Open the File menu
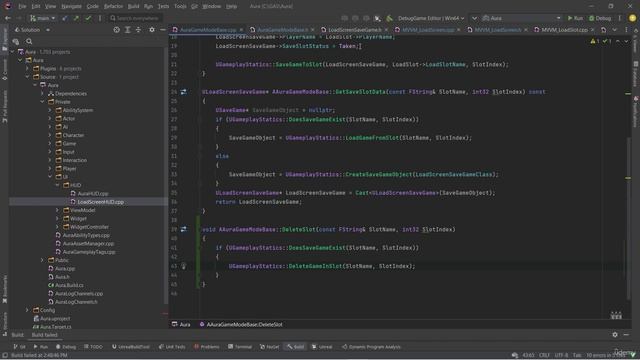Image resolution: width=640 pixels, height=360 pixels. pos(22,7)
